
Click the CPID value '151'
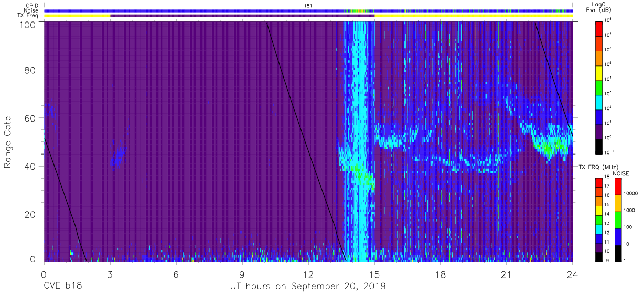pos(308,5)
